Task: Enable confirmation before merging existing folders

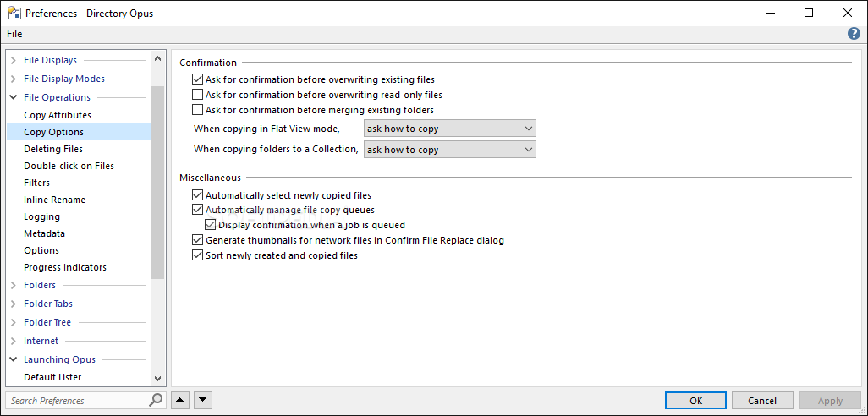Action: click(x=198, y=110)
